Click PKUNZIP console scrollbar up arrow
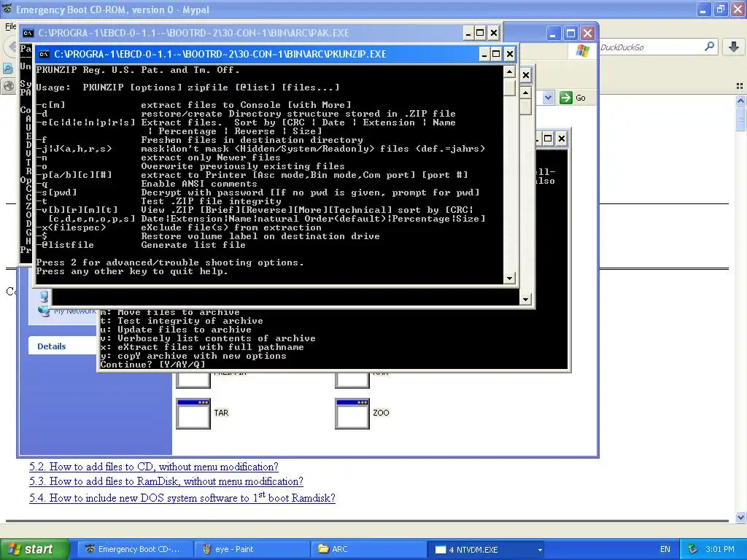747x560 pixels. tap(509, 72)
